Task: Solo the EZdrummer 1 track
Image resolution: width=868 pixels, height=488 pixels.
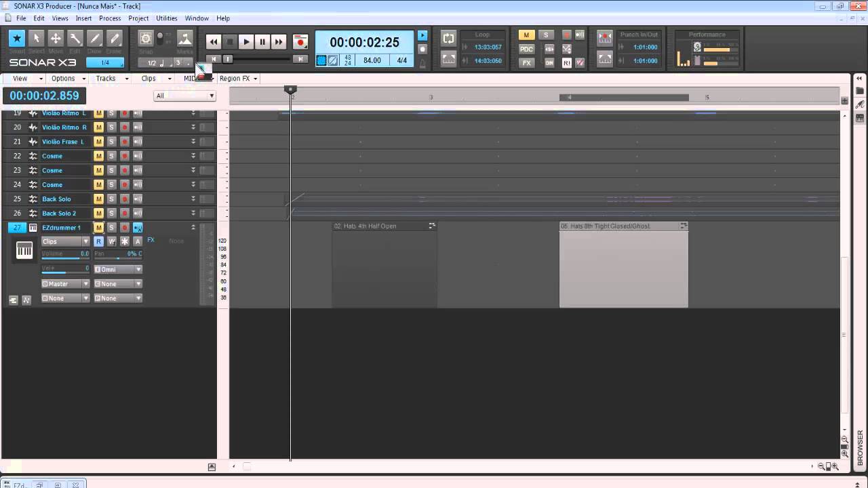Action: tap(111, 228)
